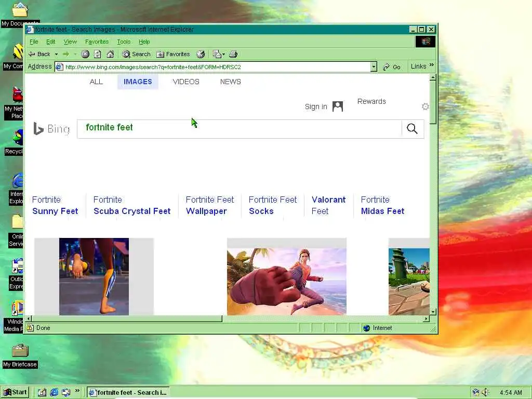Open the first image result thumbnail

coord(94,276)
